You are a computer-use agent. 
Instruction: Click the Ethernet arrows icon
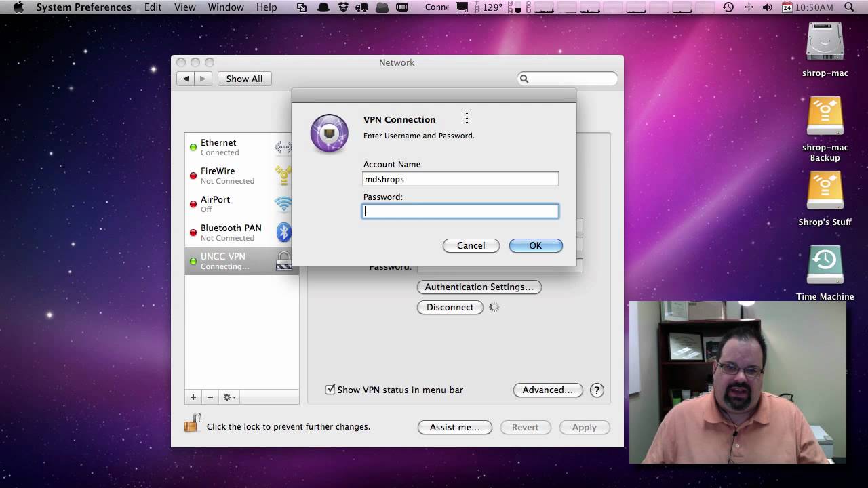click(283, 147)
